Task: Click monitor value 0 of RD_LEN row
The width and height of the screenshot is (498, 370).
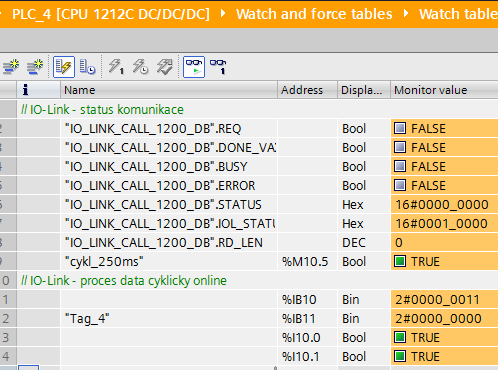Action: [x=444, y=242]
